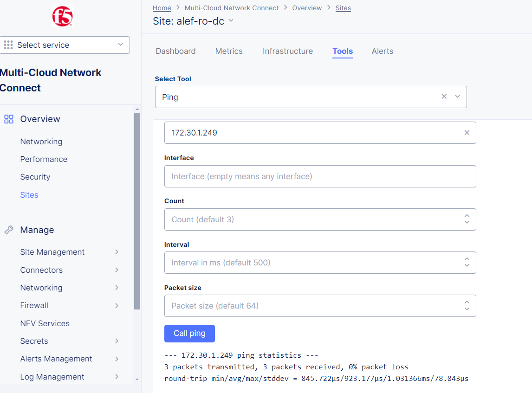Focus the Packet size input field
This screenshot has width=532, height=393.
[x=320, y=306]
